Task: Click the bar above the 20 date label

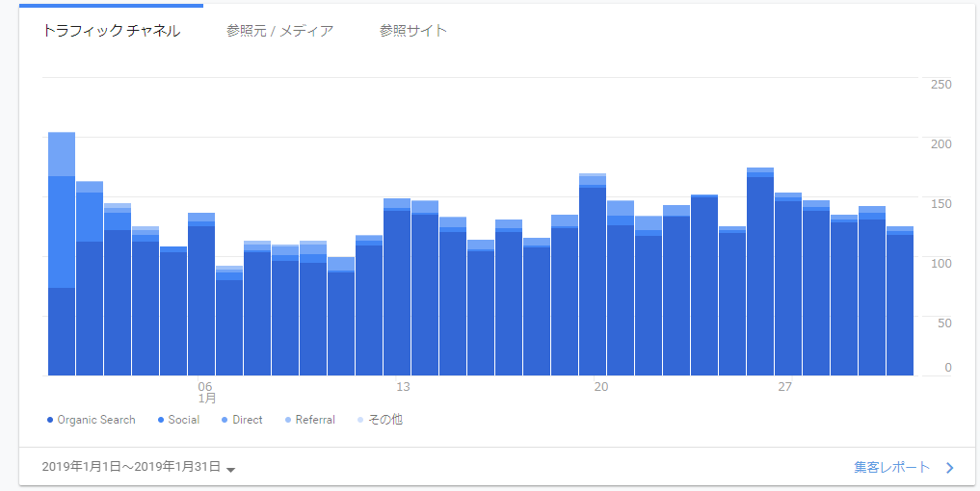Action: click(x=593, y=274)
